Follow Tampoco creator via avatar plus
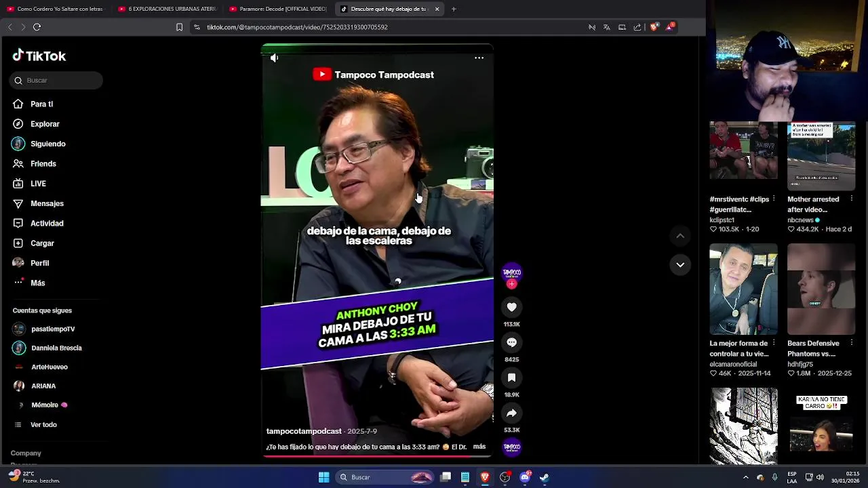This screenshot has width=868, height=488. click(512, 284)
